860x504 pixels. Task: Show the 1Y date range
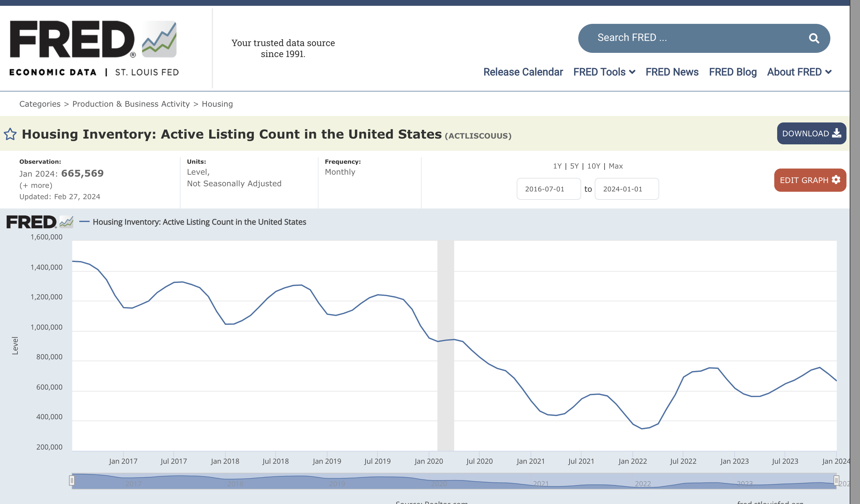pyautogui.click(x=557, y=166)
